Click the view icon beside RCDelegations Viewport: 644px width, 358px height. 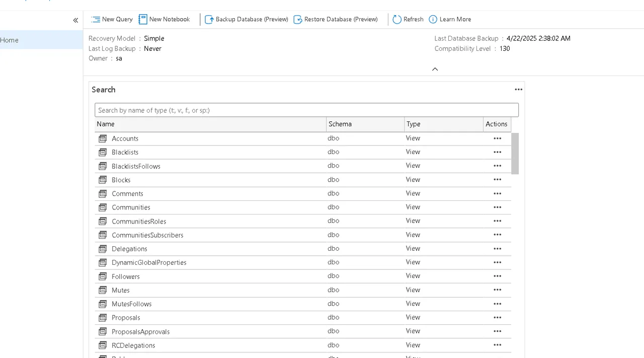pyautogui.click(x=103, y=345)
